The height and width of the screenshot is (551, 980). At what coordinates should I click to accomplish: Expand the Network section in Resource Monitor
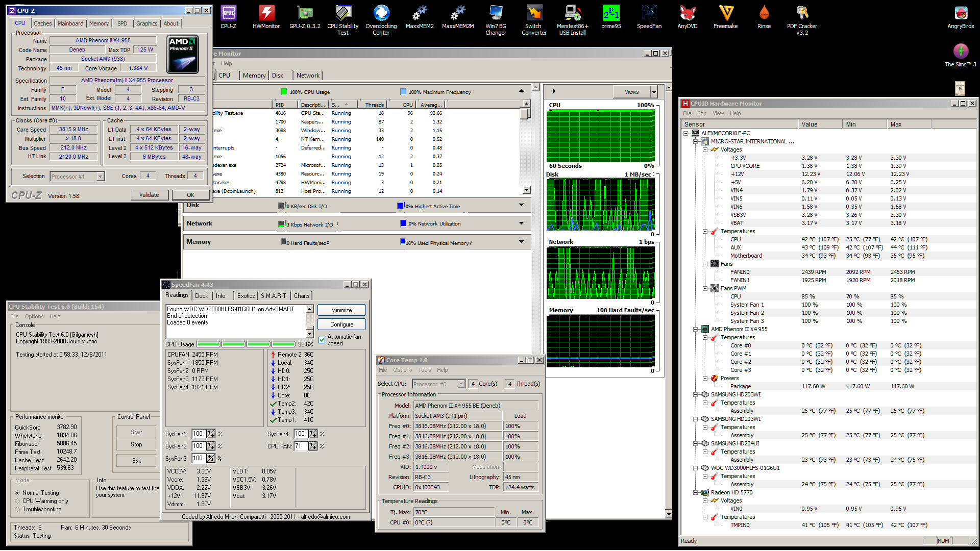coord(521,223)
